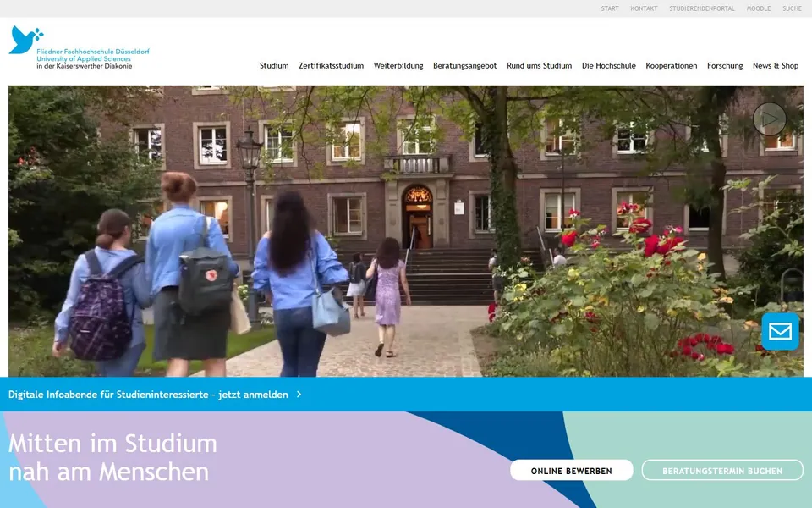Click the Kooperationen menu item
Screen dimensions: 812x508
click(671, 66)
